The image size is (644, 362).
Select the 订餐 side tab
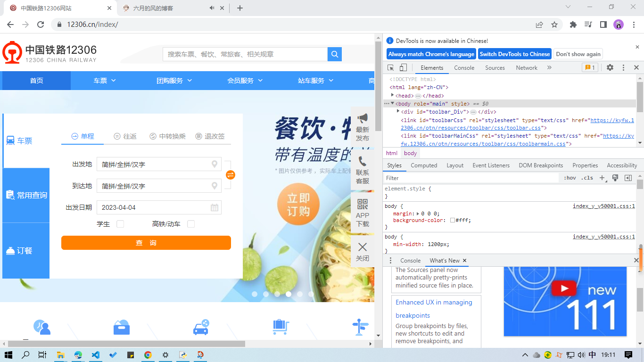point(26,251)
